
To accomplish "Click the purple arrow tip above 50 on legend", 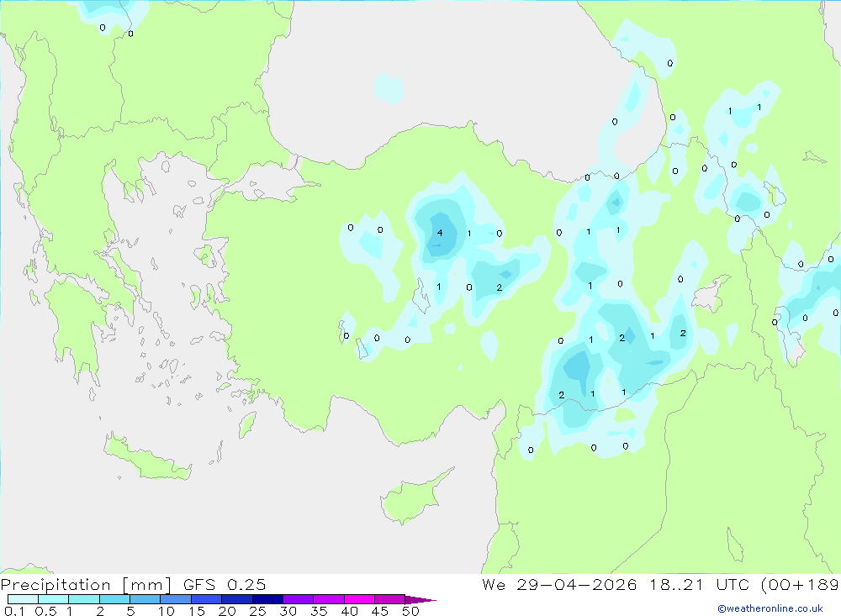I will 421,599.
